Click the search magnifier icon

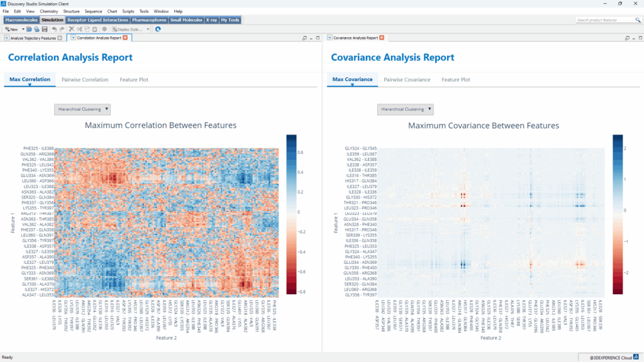click(x=638, y=19)
